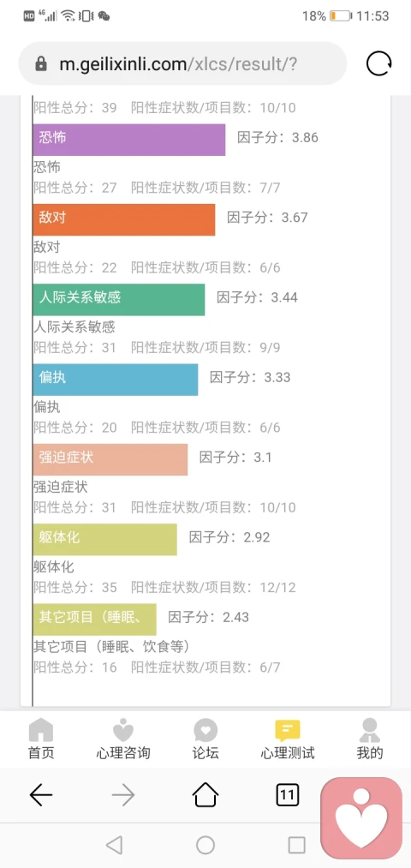The width and height of the screenshot is (411, 868).
Task: Select the orange 敌对 bar
Action: (124, 219)
